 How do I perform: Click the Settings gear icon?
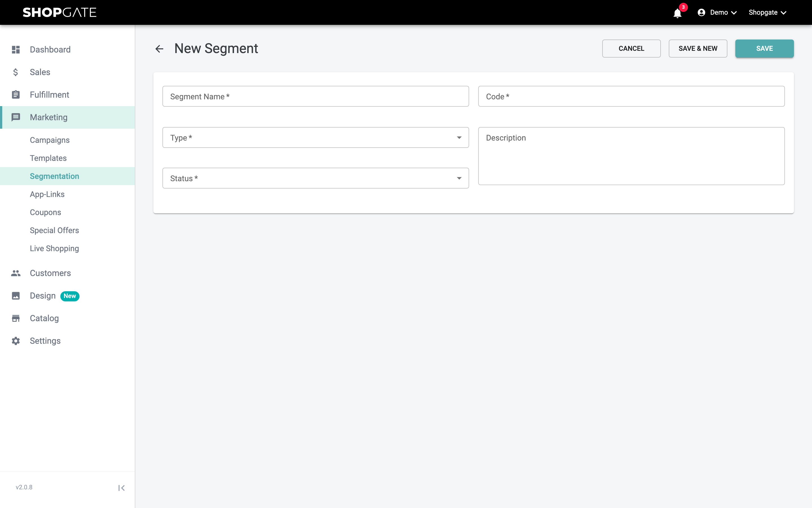pos(16,341)
